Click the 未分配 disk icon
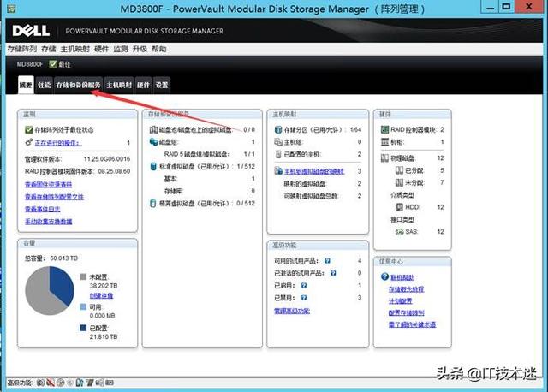Viewport: 548px width, 392px height. (399, 182)
